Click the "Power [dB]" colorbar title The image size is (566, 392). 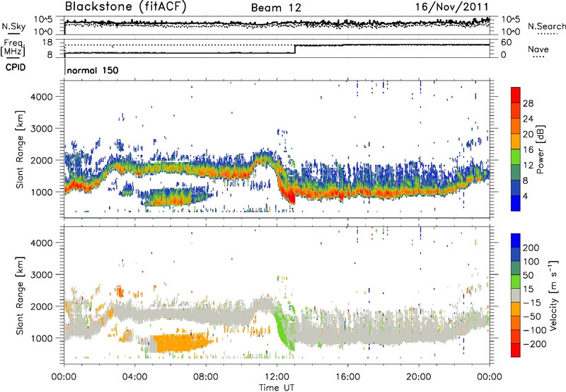[541, 149]
